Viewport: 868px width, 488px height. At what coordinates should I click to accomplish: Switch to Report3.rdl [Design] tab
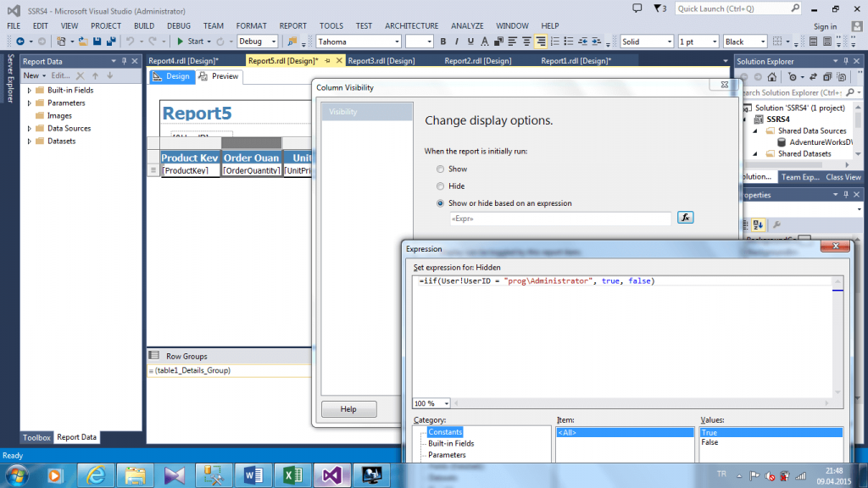(x=381, y=61)
